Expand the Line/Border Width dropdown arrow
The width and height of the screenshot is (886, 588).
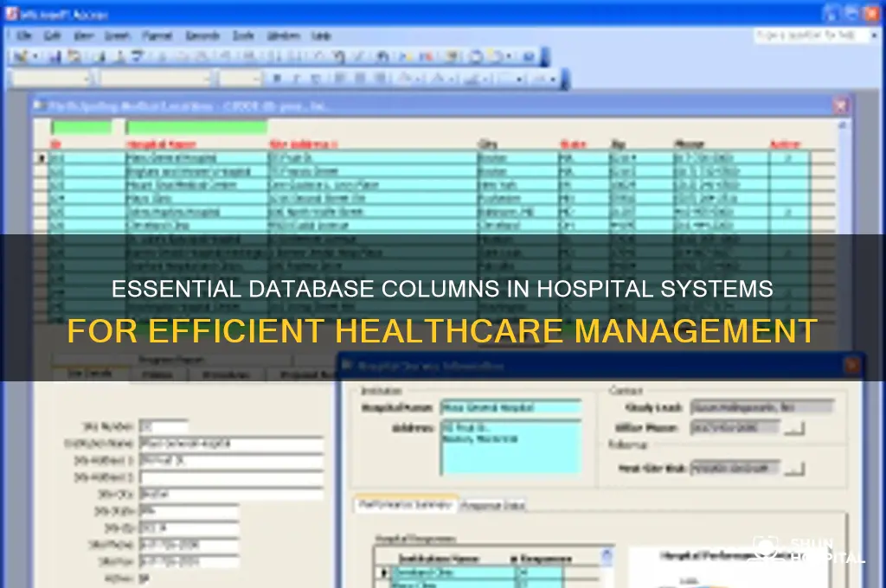click(x=519, y=78)
